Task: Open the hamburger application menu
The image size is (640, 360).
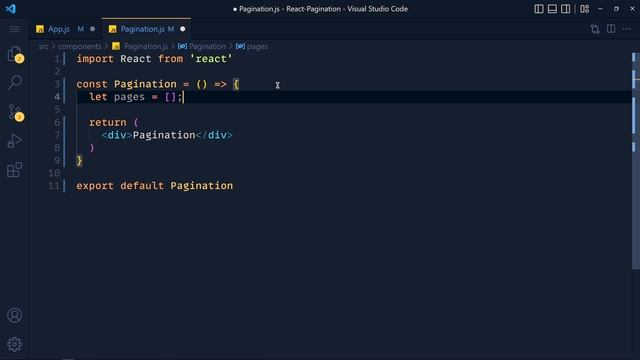Action: click(15, 29)
